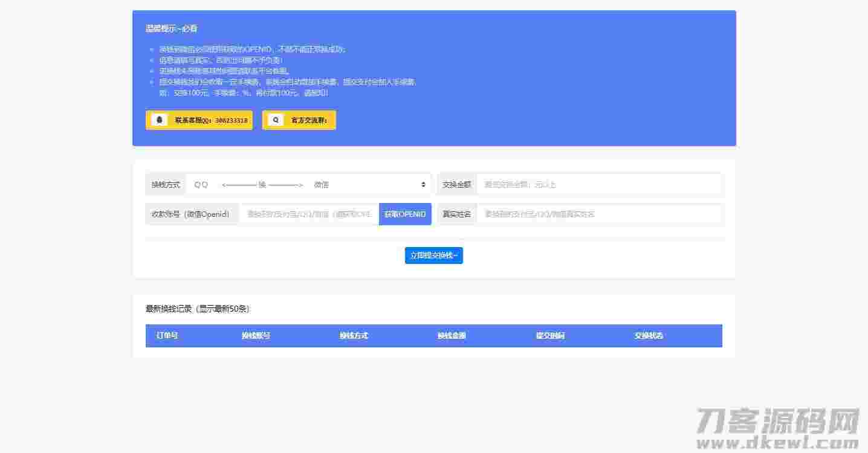The height and width of the screenshot is (453, 868).
Task: Click the 交换金额 amount input field
Action: [598, 184]
